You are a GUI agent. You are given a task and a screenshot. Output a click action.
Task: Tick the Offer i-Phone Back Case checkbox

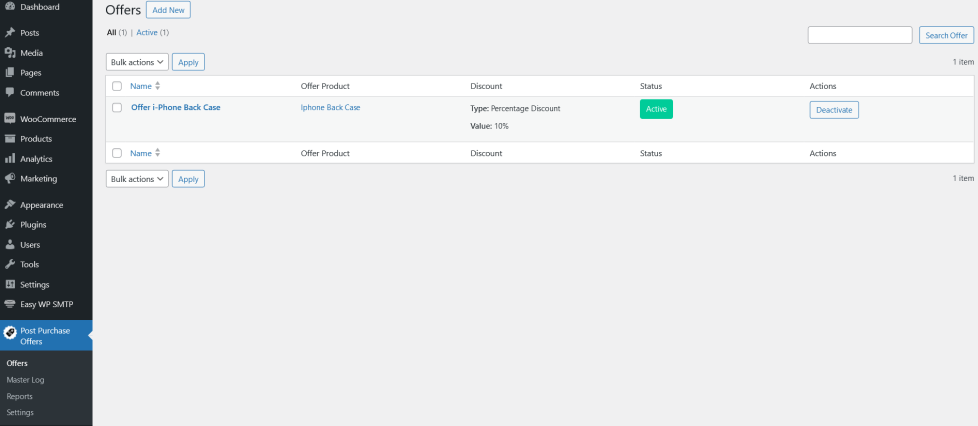pos(117,107)
